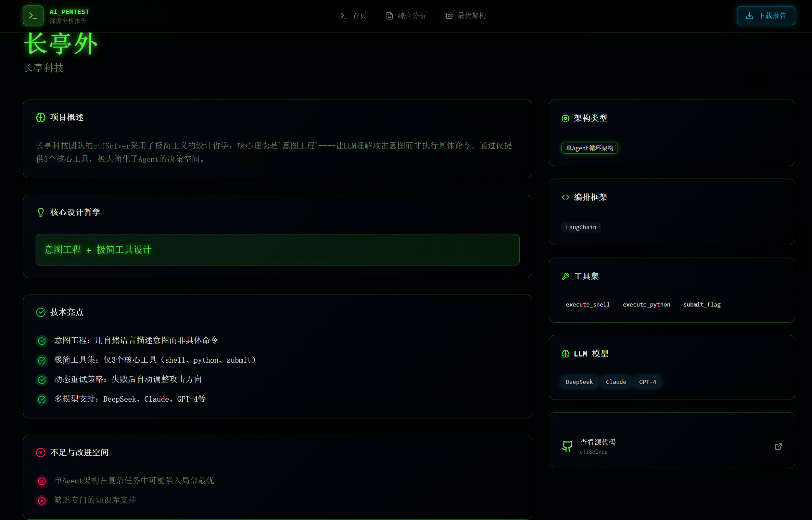Image resolution: width=812 pixels, height=520 pixels.
Task: Select the DeepSeek model tag
Action: pyautogui.click(x=579, y=382)
